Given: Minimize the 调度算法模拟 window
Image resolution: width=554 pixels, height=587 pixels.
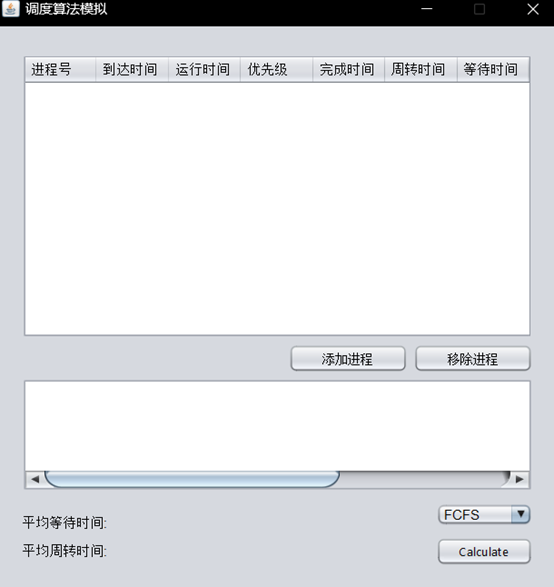Looking at the screenshot, I should pos(426,9).
